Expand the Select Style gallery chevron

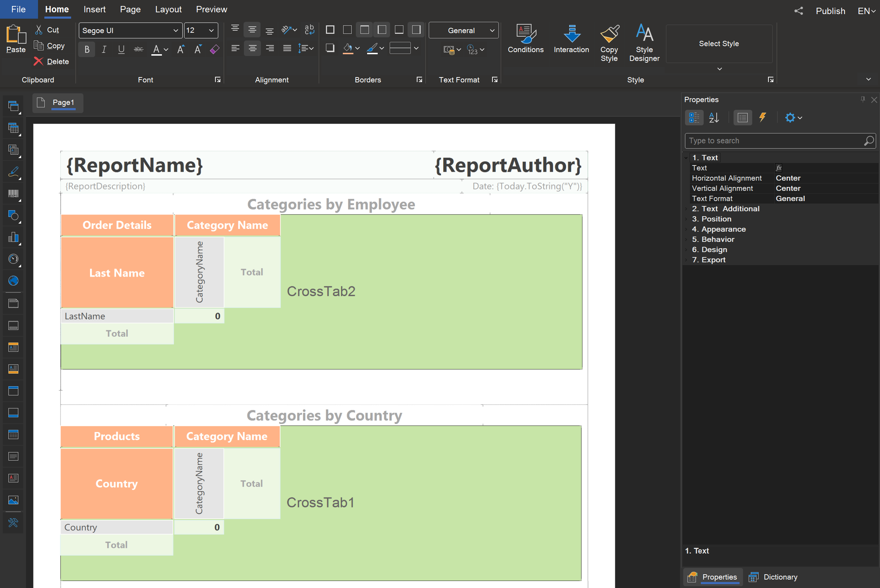coord(719,69)
